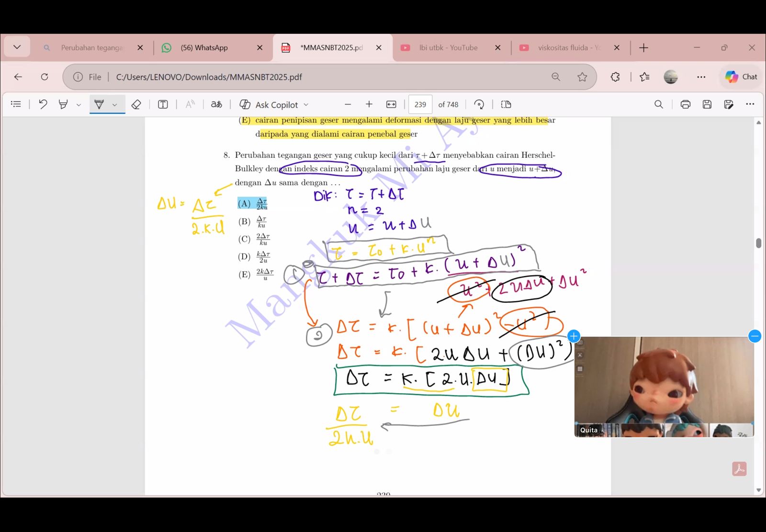Undo the last annotation in the PDF toolbar
The image size is (766, 532).
tap(43, 104)
